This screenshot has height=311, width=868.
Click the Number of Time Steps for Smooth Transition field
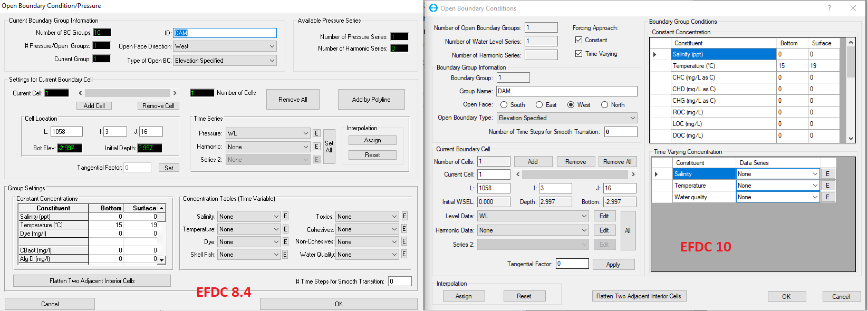tap(621, 132)
